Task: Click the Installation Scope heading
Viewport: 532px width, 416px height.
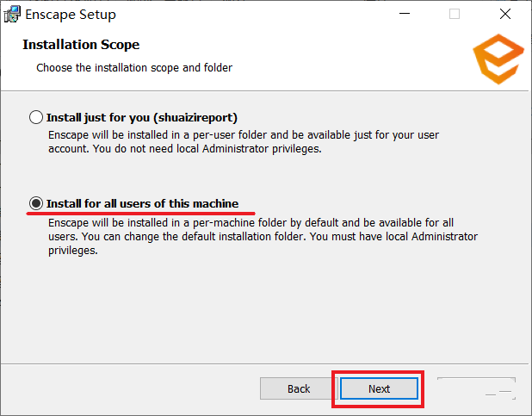Action: 81,45
